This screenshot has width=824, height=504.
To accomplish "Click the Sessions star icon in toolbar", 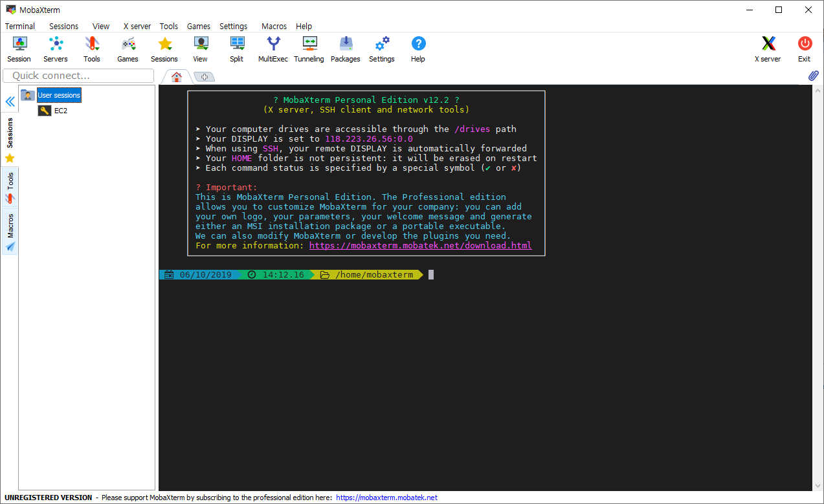I will pos(164,49).
